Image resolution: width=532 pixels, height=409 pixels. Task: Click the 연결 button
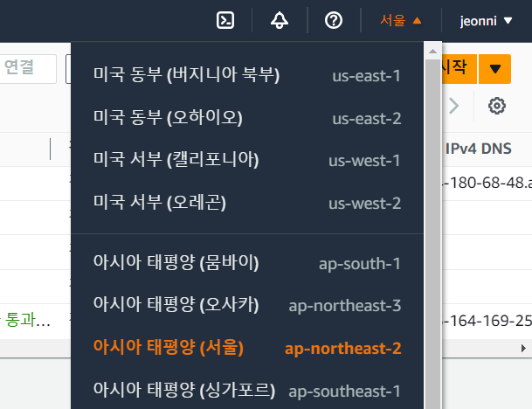[27, 69]
